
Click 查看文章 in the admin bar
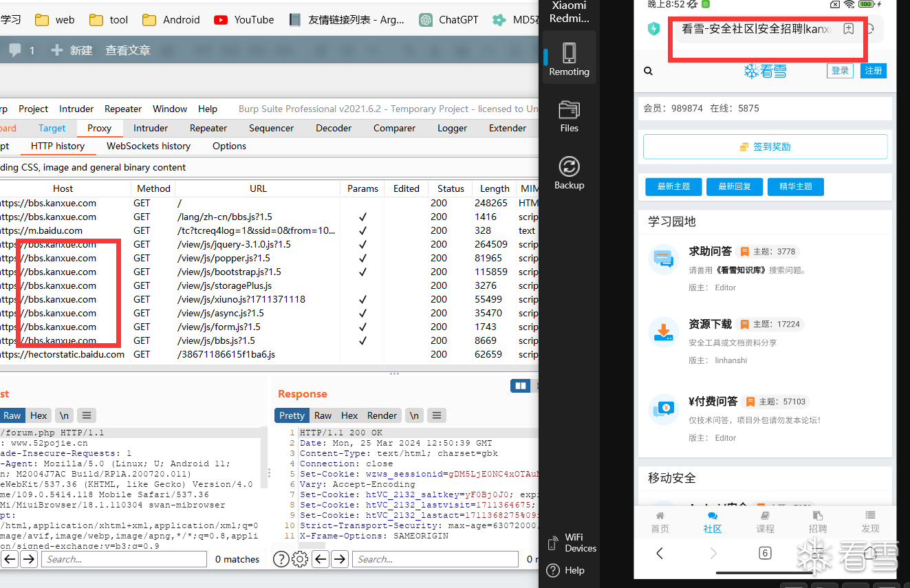128,50
